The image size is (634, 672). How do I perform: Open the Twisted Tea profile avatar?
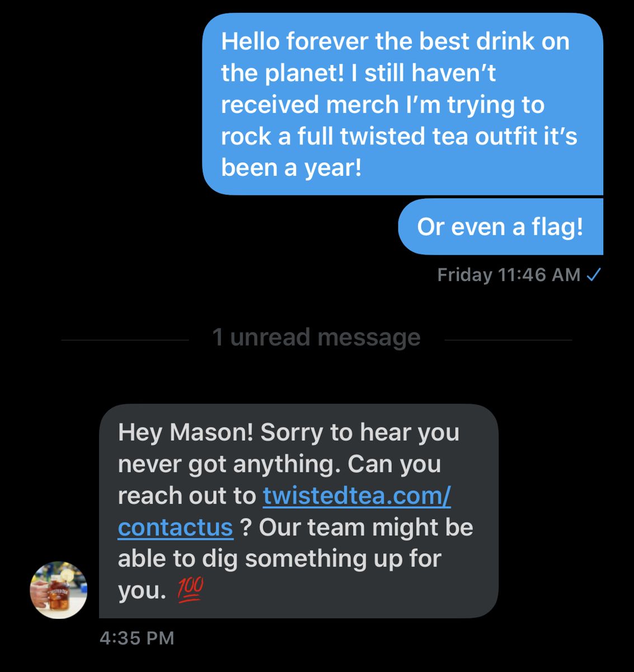pyautogui.click(x=58, y=590)
